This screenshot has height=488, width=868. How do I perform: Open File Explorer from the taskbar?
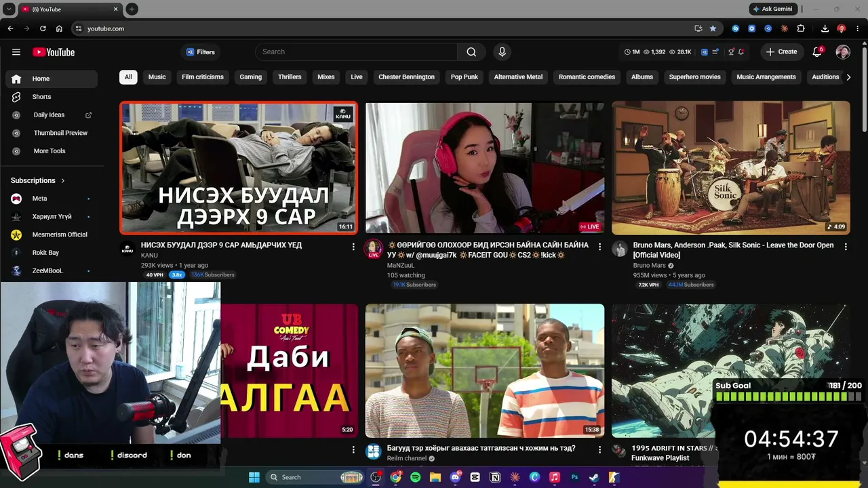[x=435, y=477]
